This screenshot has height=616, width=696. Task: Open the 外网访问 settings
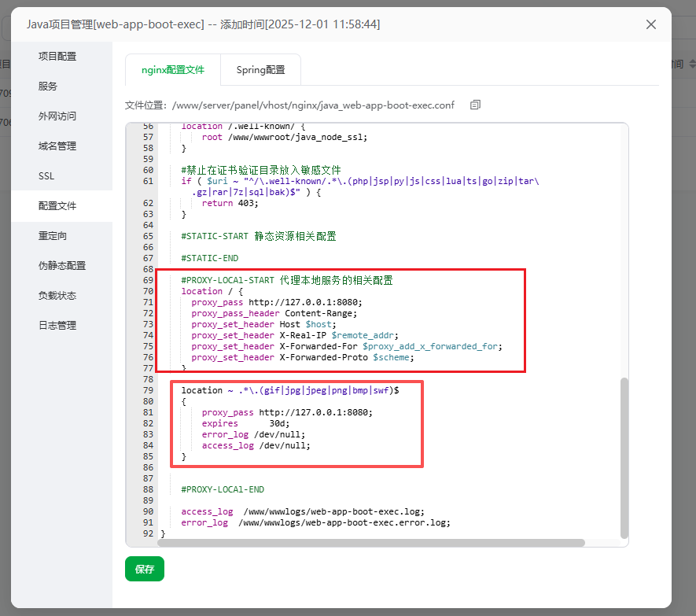click(x=57, y=116)
